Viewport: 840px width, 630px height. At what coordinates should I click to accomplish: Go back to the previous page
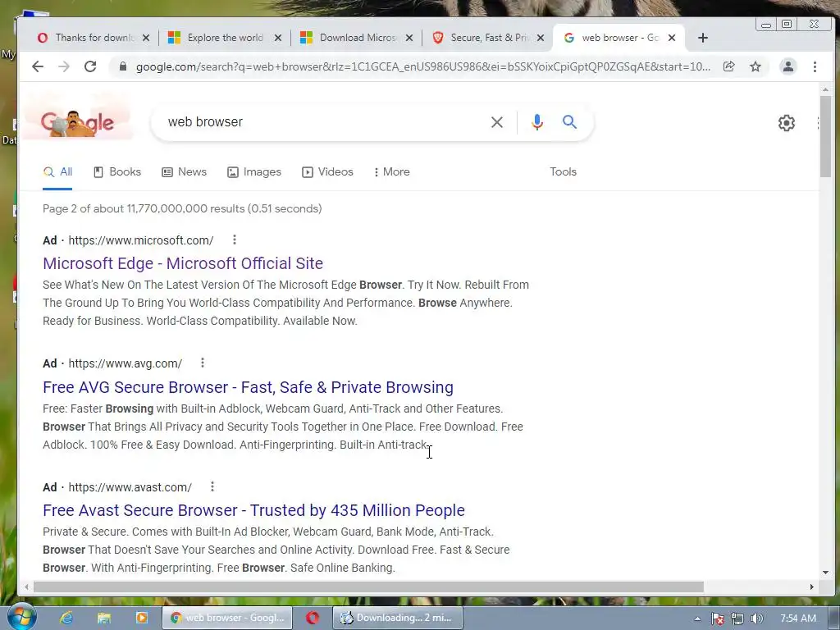click(38, 66)
